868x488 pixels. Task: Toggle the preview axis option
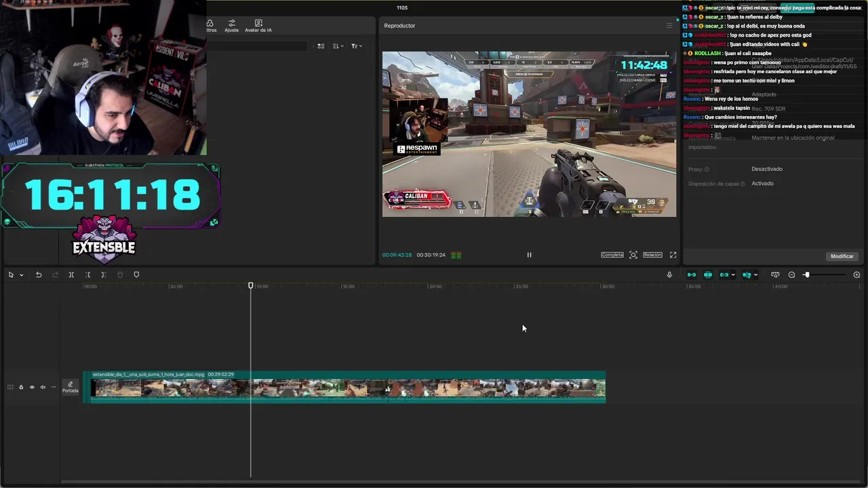747,274
